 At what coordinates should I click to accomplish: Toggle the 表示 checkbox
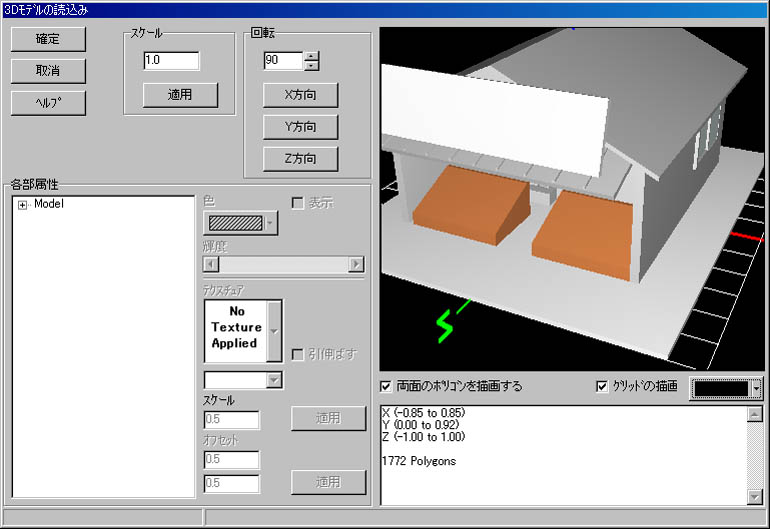click(297, 203)
